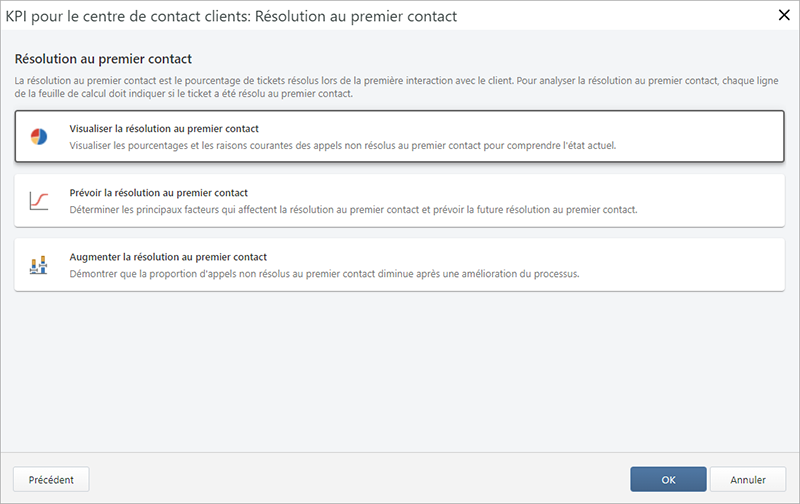800x504 pixels.
Task: Close the KPI dialog with the X
Action: (x=782, y=15)
